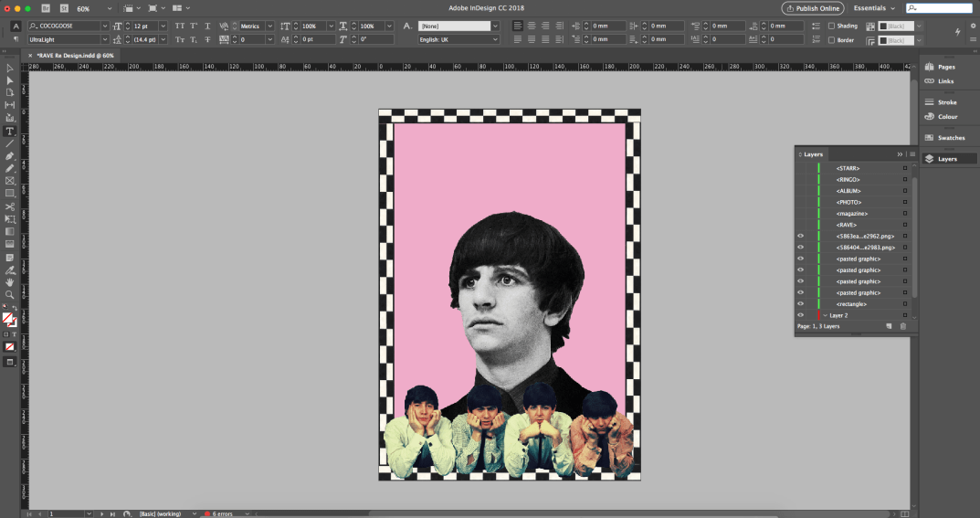Open Layers panel flyout menu
This screenshot has width=980, height=518.
(912, 154)
